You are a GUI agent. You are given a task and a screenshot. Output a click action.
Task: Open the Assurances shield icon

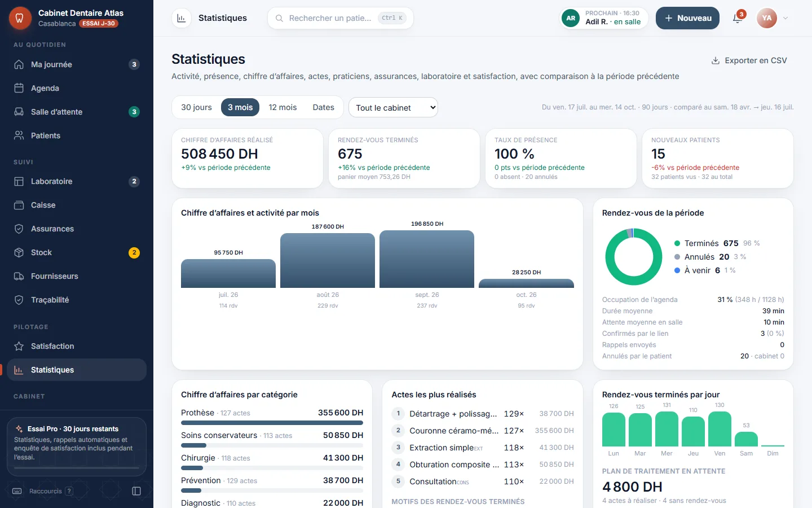click(x=19, y=229)
